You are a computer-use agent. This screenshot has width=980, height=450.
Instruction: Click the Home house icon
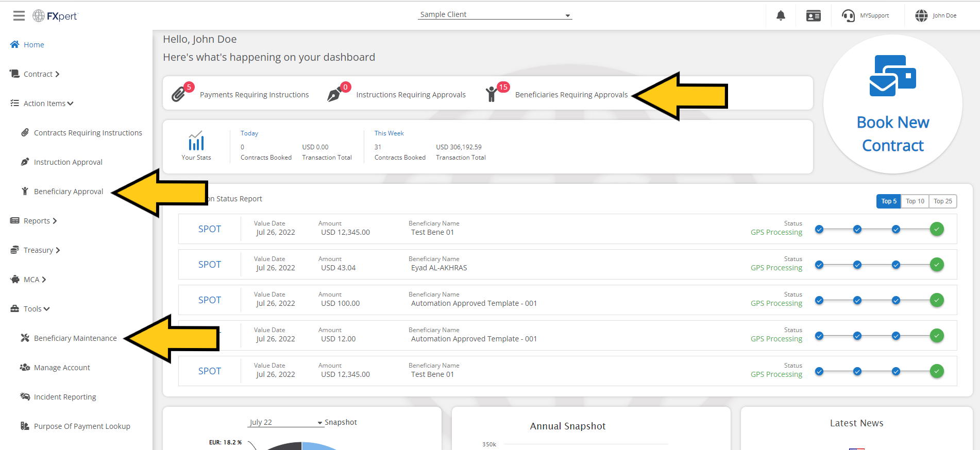coord(15,44)
